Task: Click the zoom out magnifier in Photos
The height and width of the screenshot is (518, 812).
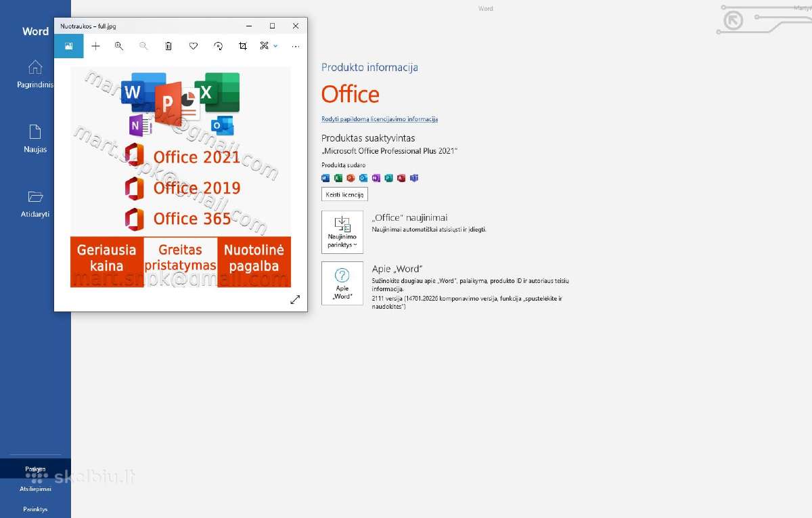Action: pos(143,46)
